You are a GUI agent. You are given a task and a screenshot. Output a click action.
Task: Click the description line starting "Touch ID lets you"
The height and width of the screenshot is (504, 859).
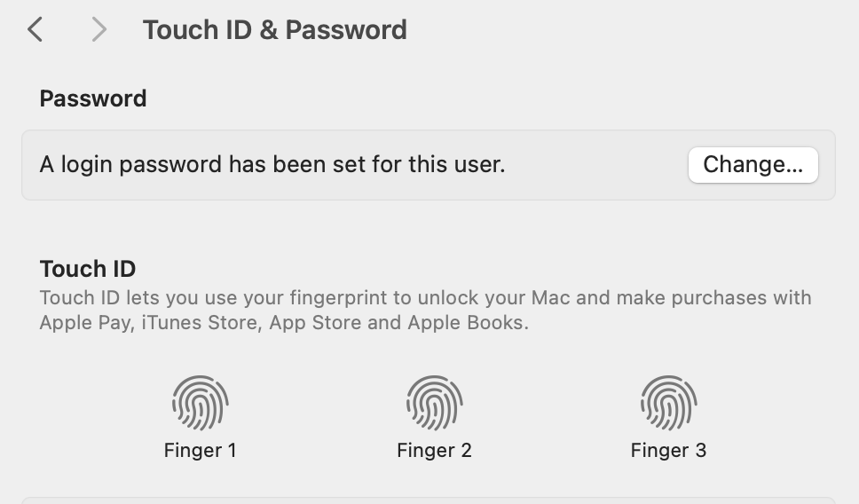click(x=425, y=297)
